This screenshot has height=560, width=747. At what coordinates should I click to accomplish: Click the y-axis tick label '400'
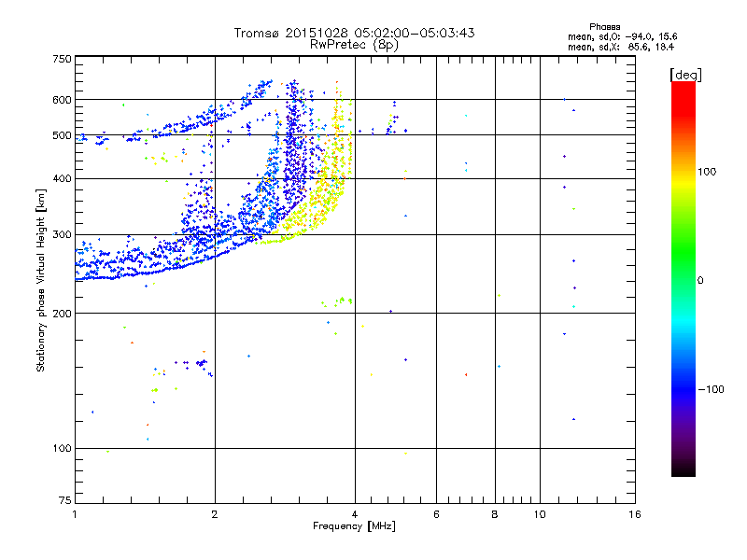[x=62, y=179]
